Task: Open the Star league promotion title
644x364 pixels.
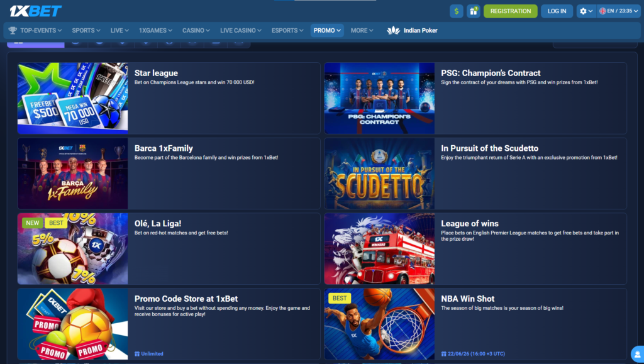Action: (156, 73)
